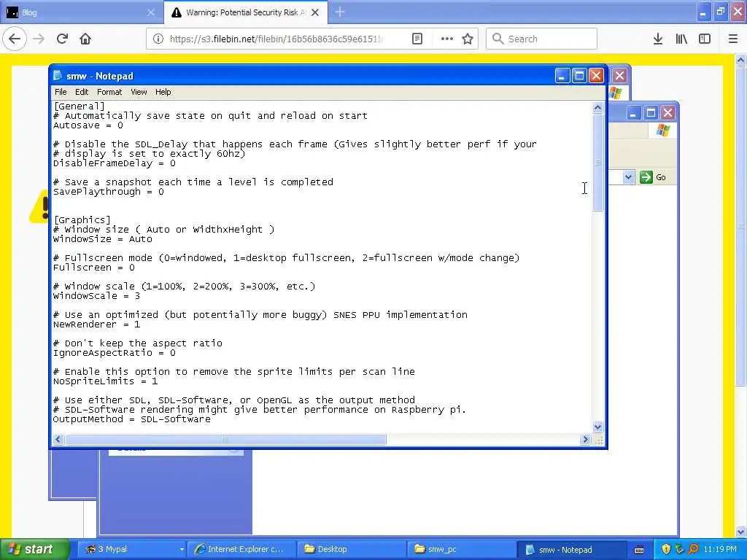
Task: Open Notepad Edit menu
Action: pos(82,92)
